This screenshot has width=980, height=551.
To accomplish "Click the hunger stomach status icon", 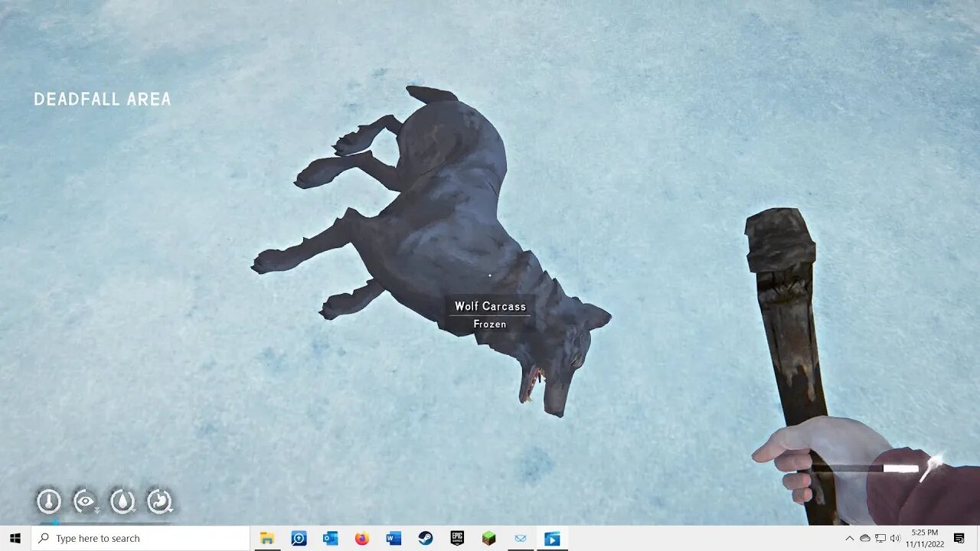I will [159, 501].
